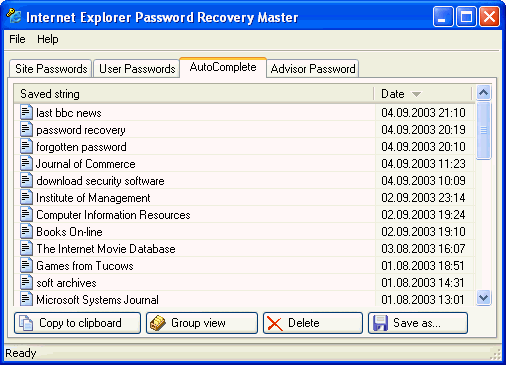The height and width of the screenshot is (365, 506).
Task: Switch to the User Passwords tab
Action: click(x=137, y=69)
